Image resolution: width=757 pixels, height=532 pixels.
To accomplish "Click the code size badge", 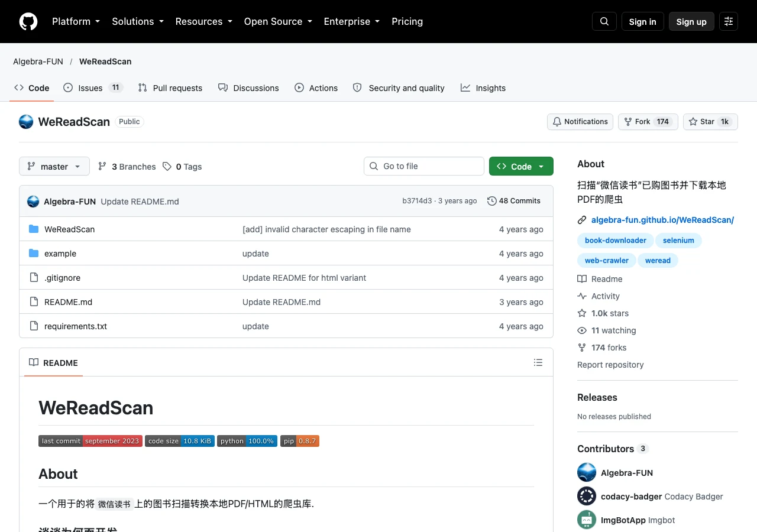I will [x=180, y=441].
